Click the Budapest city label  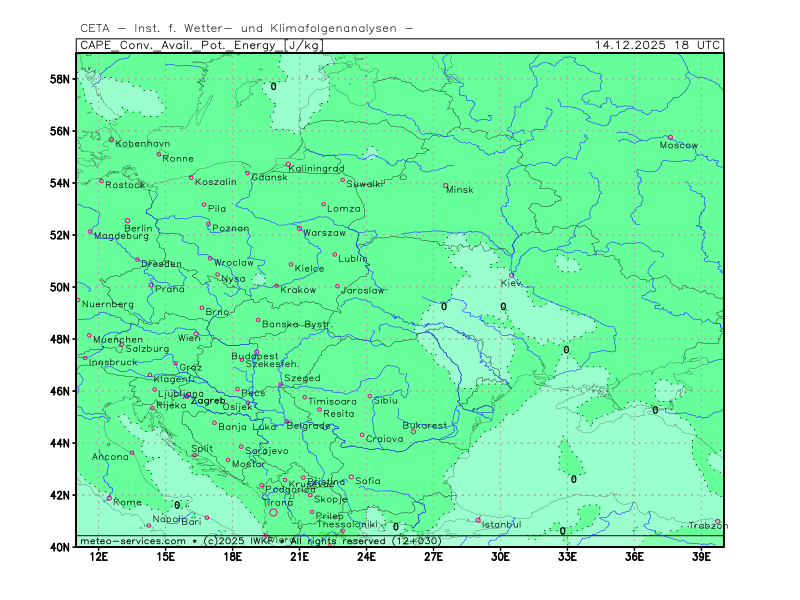click(254, 356)
